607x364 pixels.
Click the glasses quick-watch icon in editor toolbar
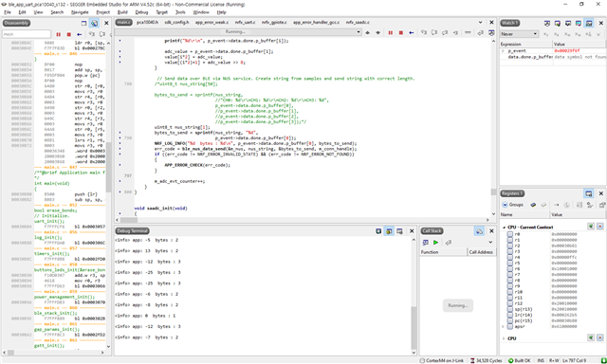468,32
